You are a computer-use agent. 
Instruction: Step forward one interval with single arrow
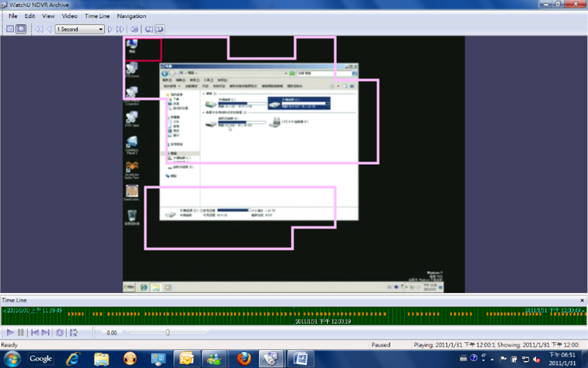coord(110,29)
